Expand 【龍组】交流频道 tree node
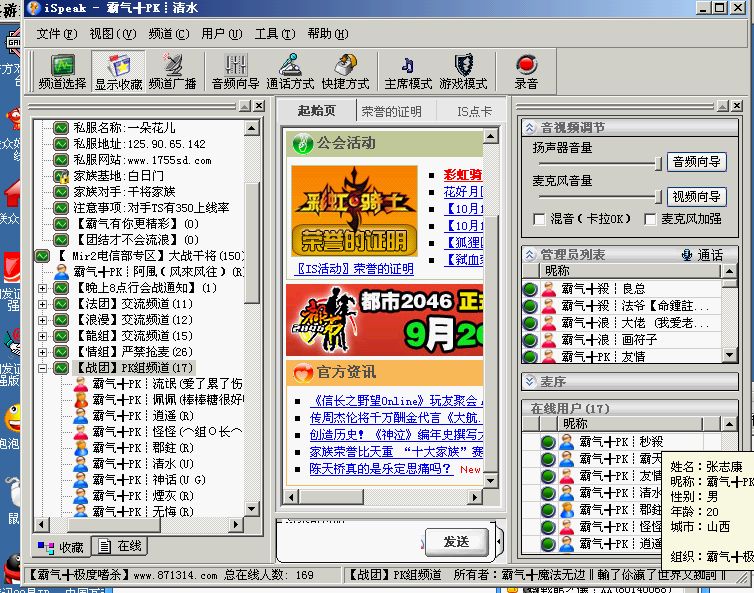 tap(42, 336)
